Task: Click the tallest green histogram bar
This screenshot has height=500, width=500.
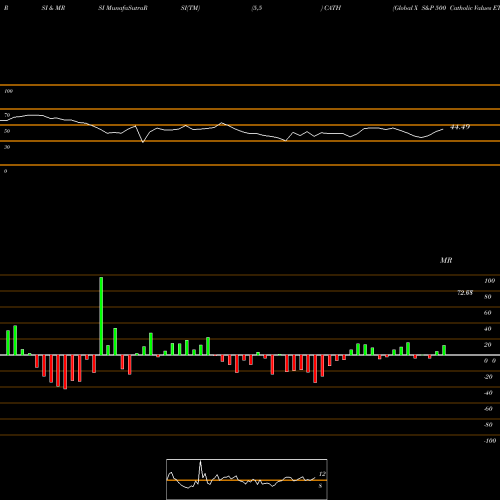Action: 101,316
